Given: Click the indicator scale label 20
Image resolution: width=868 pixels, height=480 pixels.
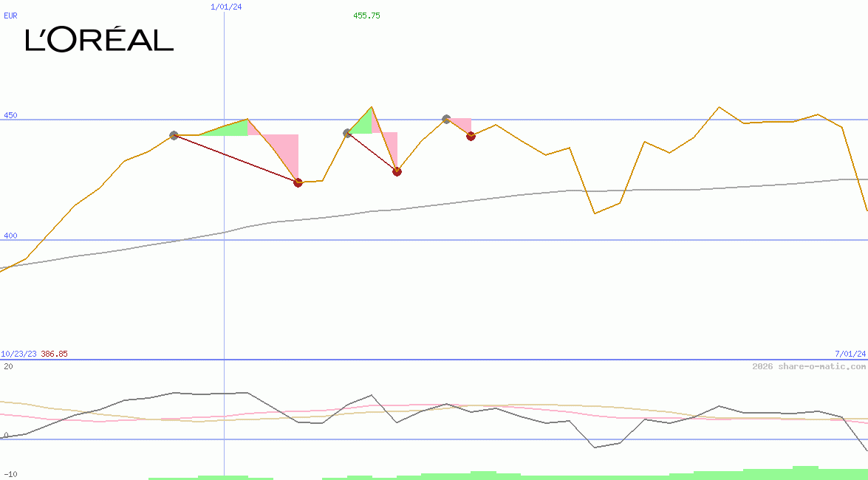Looking at the screenshot, I should pyautogui.click(x=8, y=366).
